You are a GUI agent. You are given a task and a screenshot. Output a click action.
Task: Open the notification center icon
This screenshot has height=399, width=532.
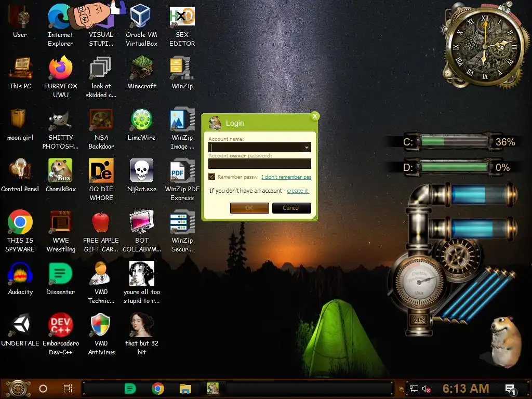510,389
